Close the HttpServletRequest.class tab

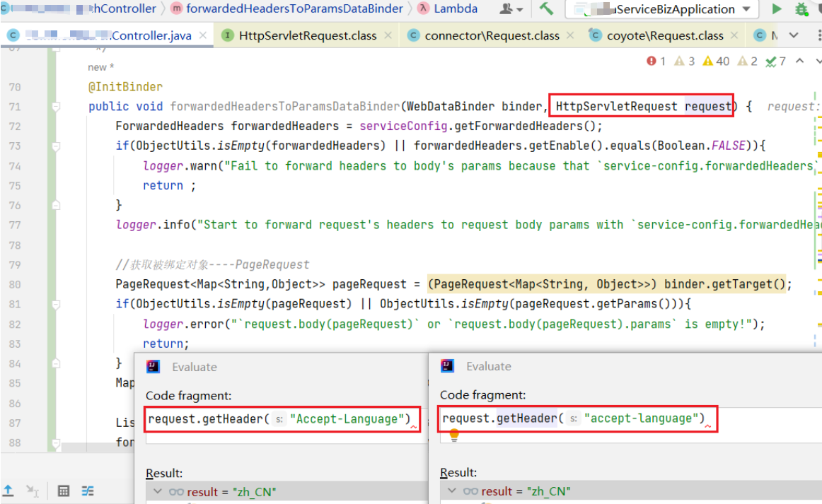tap(388, 35)
